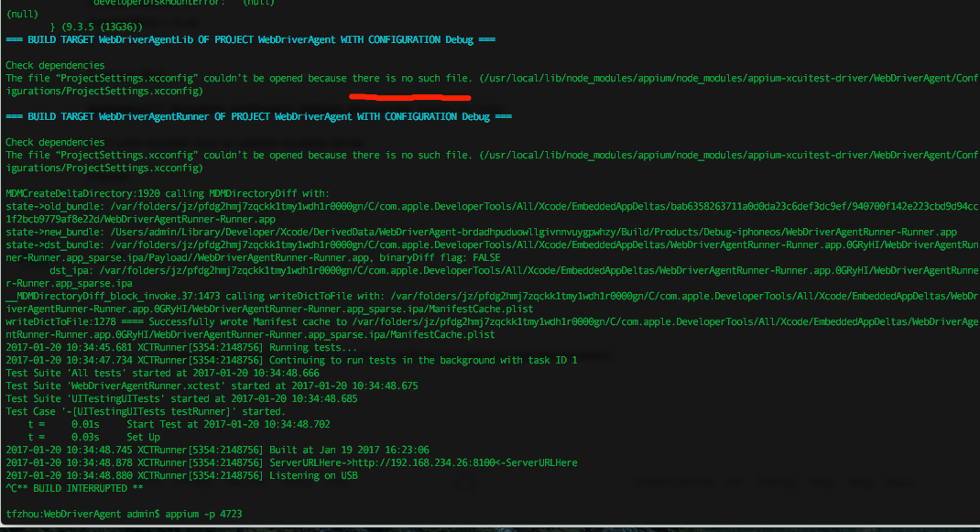Click the 'Continuing to run tests in the background' line
The width and height of the screenshot is (980, 532).
click(x=291, y=360)
